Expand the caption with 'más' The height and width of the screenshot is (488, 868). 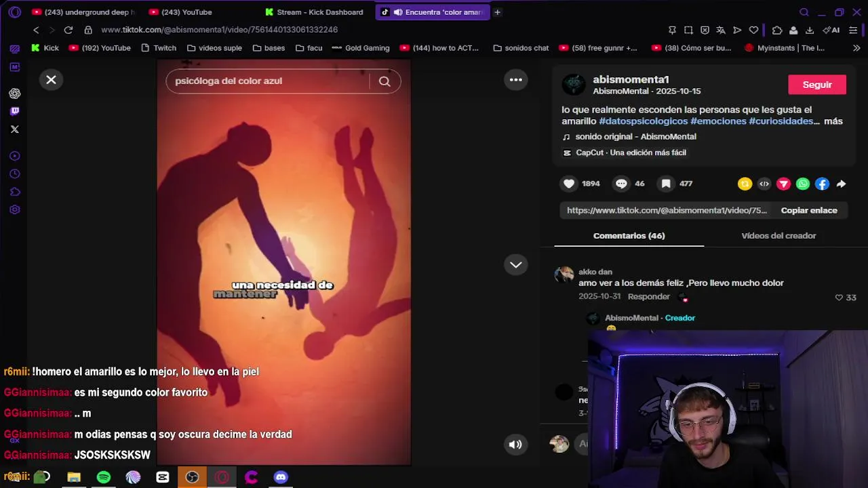[833, 121]
